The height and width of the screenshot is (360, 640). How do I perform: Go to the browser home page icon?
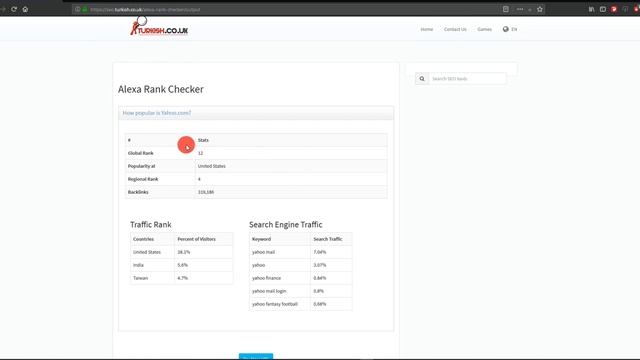click(25, 9)
